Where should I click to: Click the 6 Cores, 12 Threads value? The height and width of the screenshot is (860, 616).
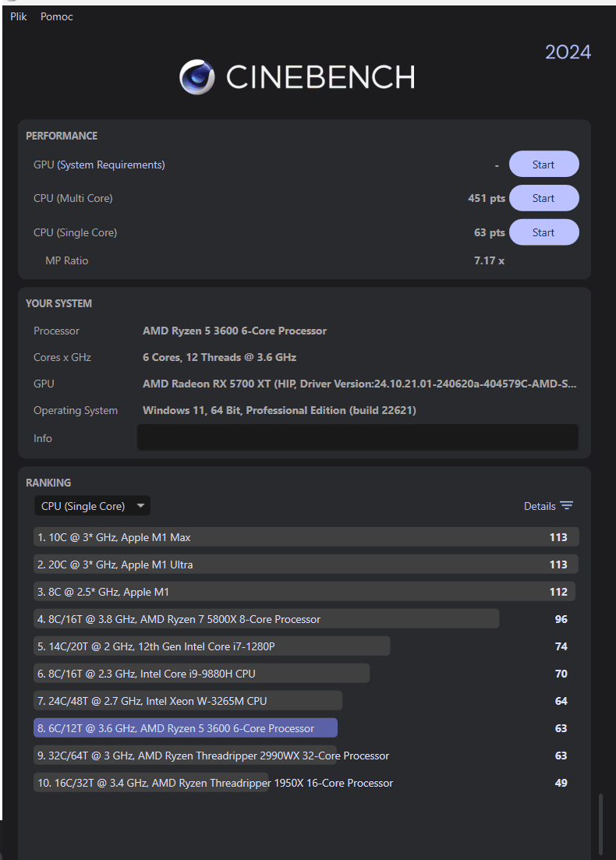click(x=219, y=357)
